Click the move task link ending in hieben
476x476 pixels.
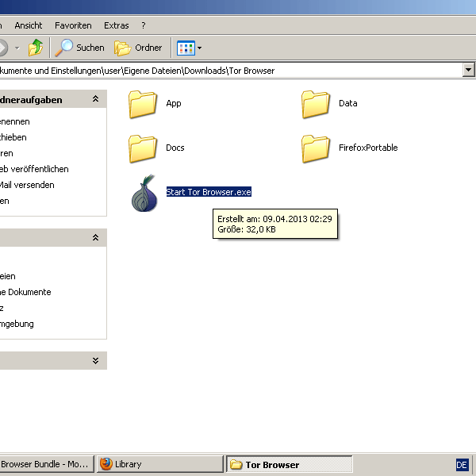tap(13, 137)
